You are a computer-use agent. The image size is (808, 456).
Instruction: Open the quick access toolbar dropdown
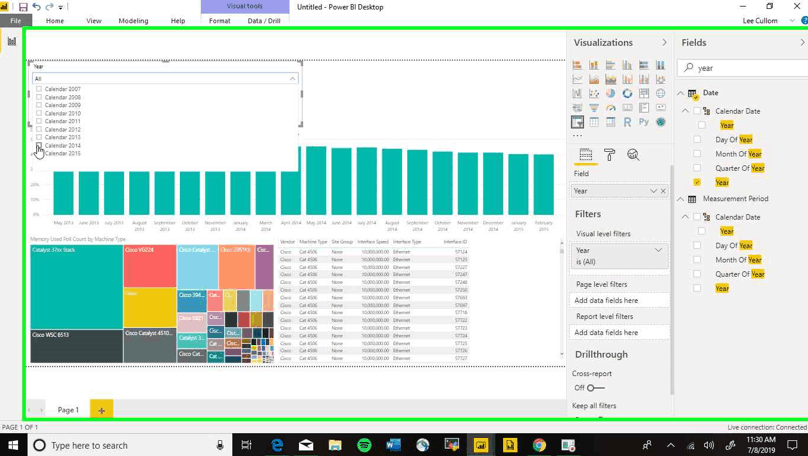[x=61, y=8]
